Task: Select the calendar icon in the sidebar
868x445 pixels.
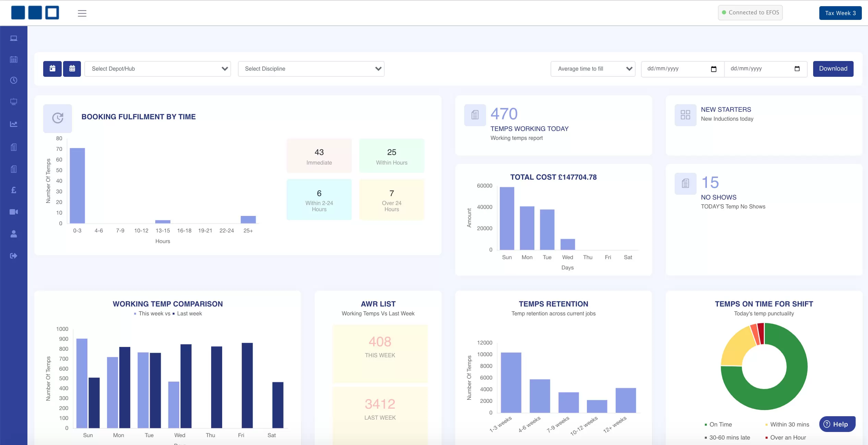Action: [x=14, y=59]
